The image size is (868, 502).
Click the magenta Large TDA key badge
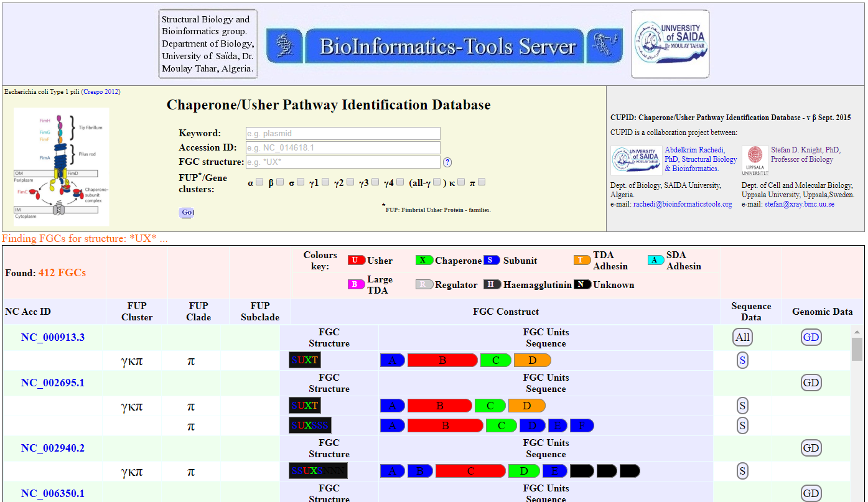coord(357,285)
